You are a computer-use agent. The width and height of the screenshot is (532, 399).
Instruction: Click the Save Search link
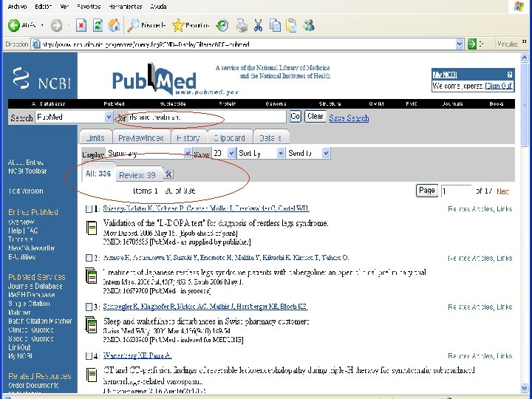[349, 118]
